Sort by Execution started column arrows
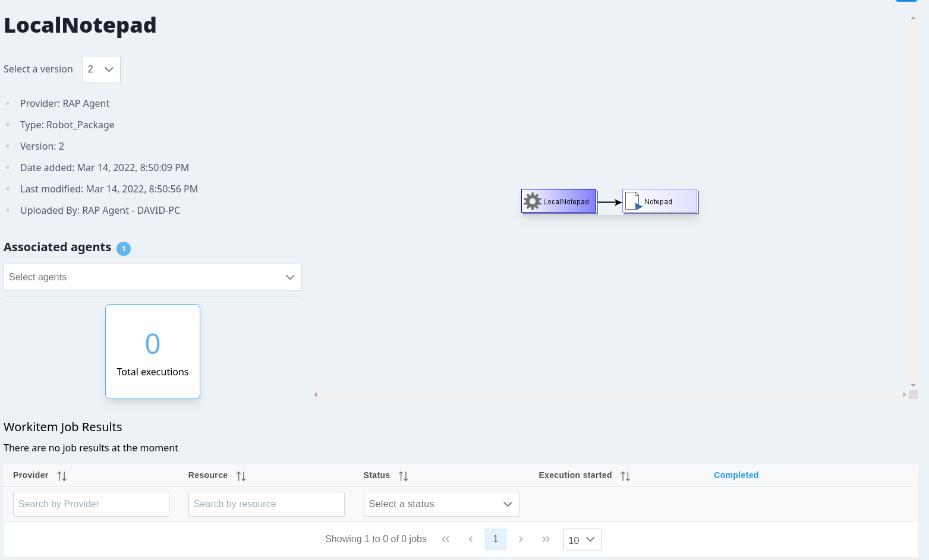 pos(625,476)
